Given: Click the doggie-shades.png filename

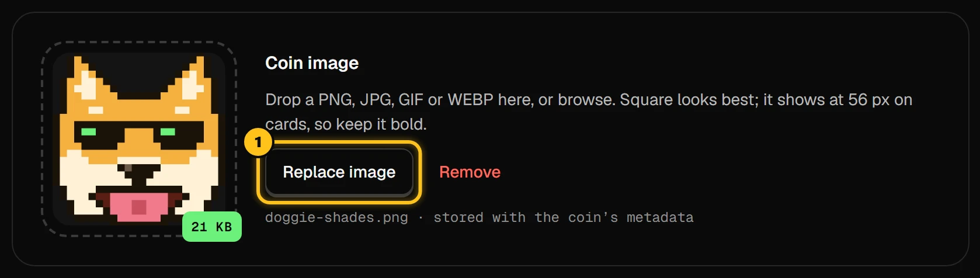Looking at the screenshot, I should [x=336, y=218].
